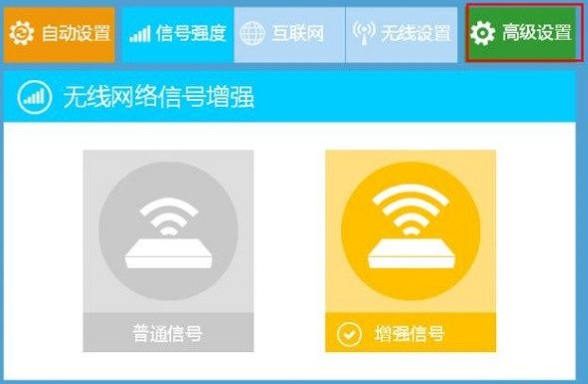Open the 高级设置 tab label
This screenshot has height=384, width=588.
tap(537, 32)
